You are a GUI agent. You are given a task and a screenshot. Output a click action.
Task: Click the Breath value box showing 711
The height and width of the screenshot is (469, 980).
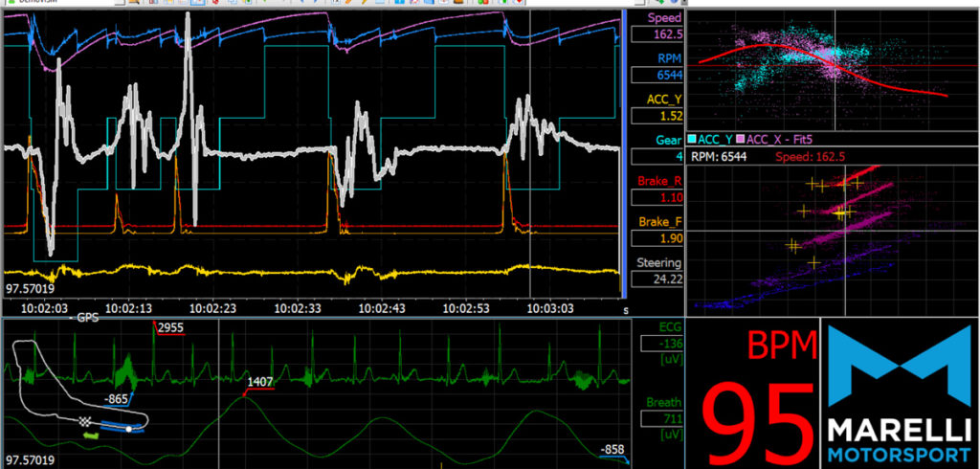tap(658, 418)
